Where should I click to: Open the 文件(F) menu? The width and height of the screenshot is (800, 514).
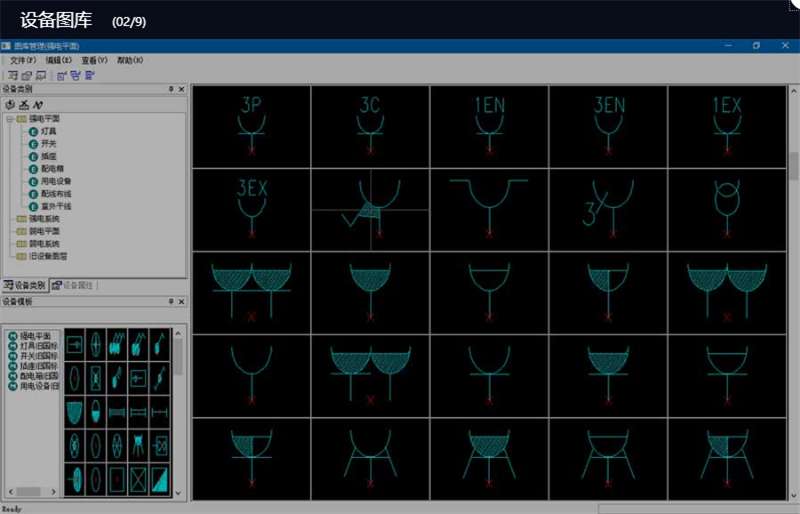[23, 60]
